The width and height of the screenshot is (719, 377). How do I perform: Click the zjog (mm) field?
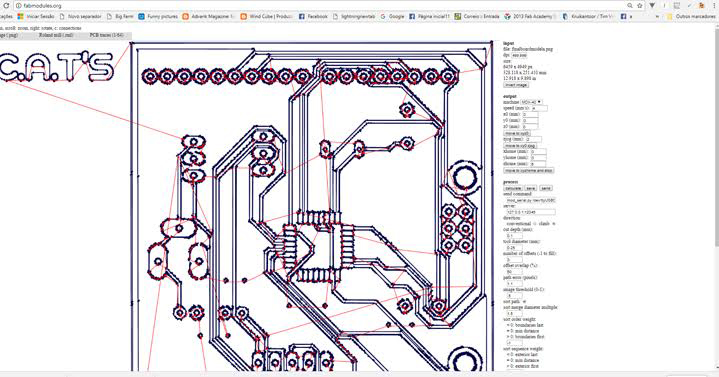click(533, 139)
